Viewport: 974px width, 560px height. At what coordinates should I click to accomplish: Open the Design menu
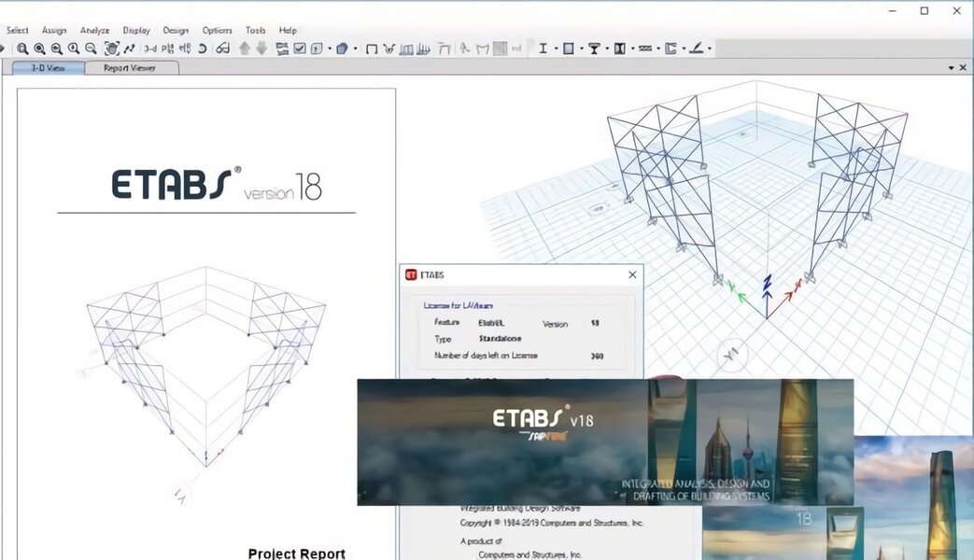coord(176,30)
